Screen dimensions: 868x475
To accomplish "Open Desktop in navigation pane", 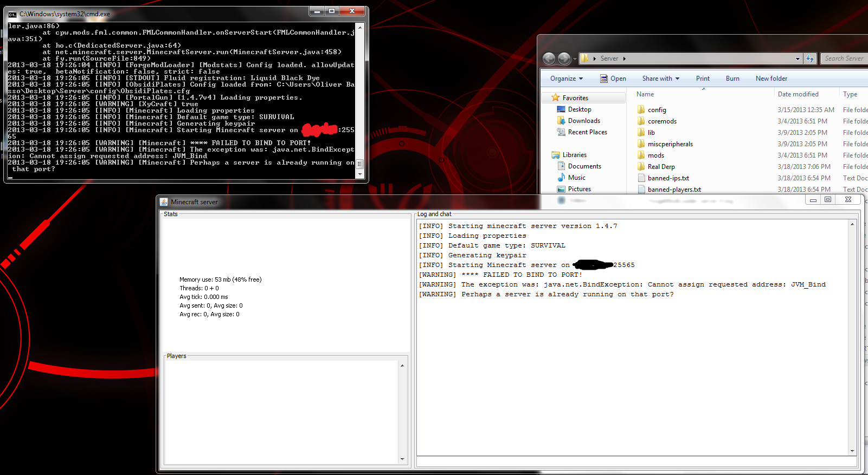I will [580, 109].
